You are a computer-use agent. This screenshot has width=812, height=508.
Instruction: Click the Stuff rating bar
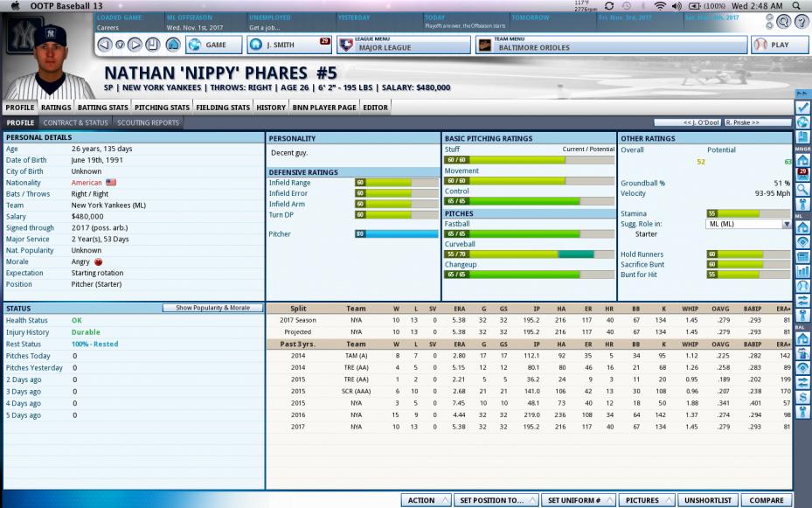tap(530, 160)
